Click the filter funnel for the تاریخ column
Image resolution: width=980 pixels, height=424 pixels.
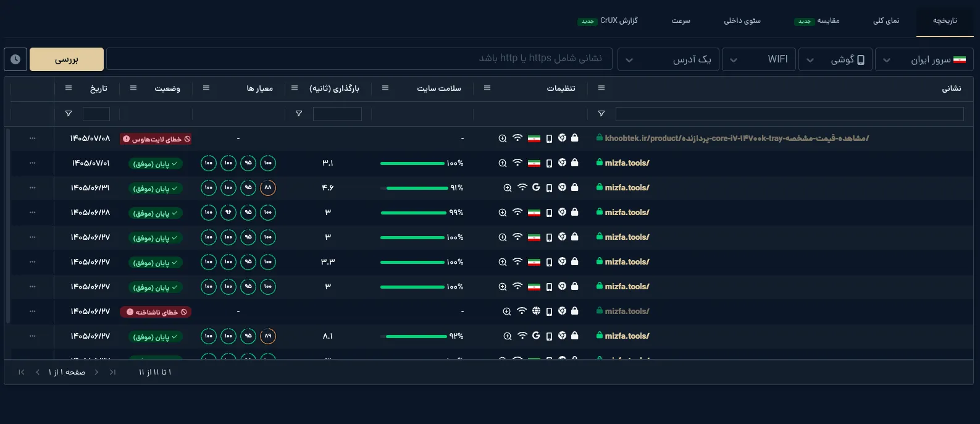pyautogui.click(x=69, y=114)
